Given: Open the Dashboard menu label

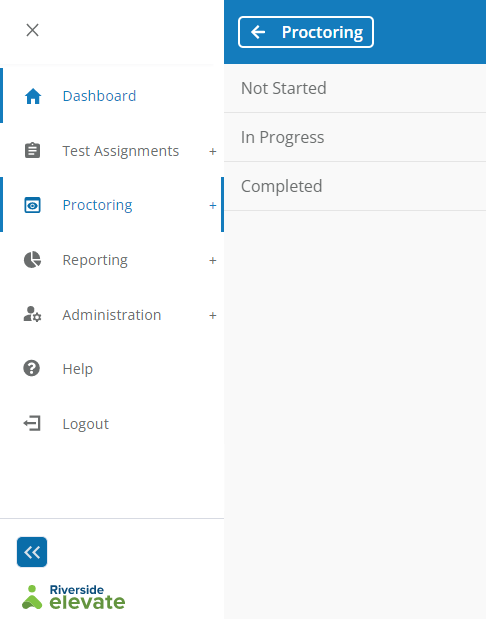Looking at the screenshot, I should pos(99,96).
